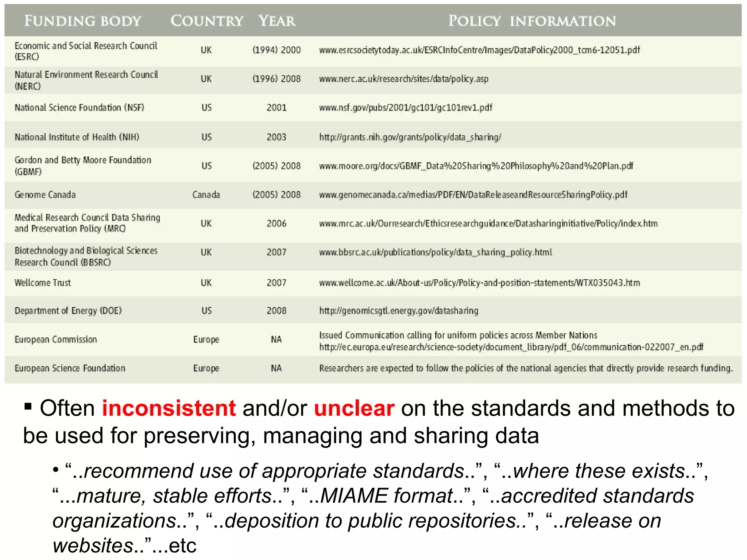Click the 2006 year cell
The width and height of the screenshot is (747, 560).
(x=276, y=223)
